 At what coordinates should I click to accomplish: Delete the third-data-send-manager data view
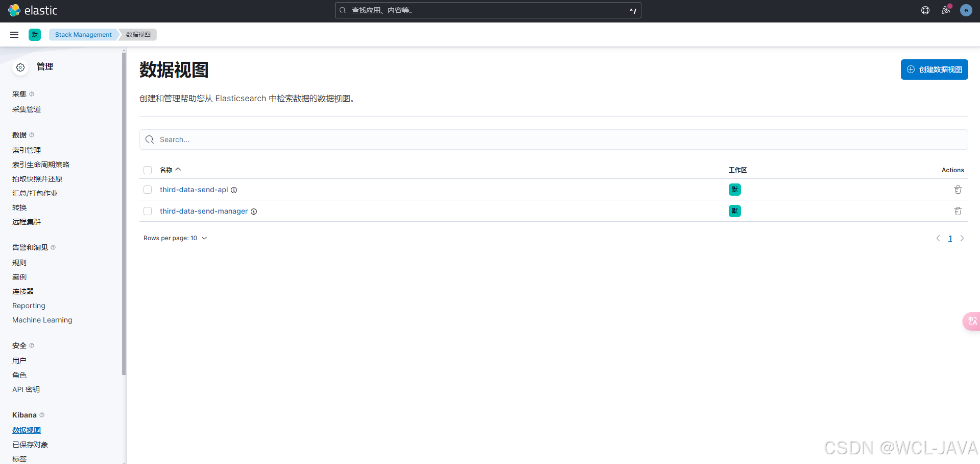click(958, 211)
